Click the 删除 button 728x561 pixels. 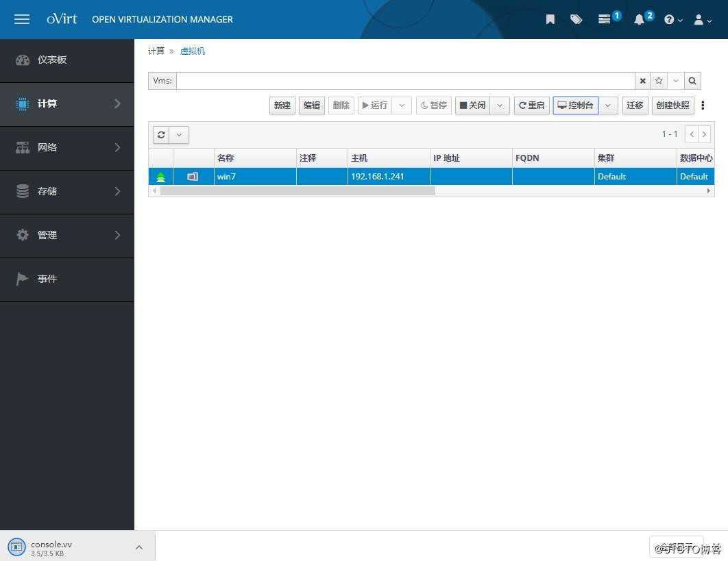341,105
